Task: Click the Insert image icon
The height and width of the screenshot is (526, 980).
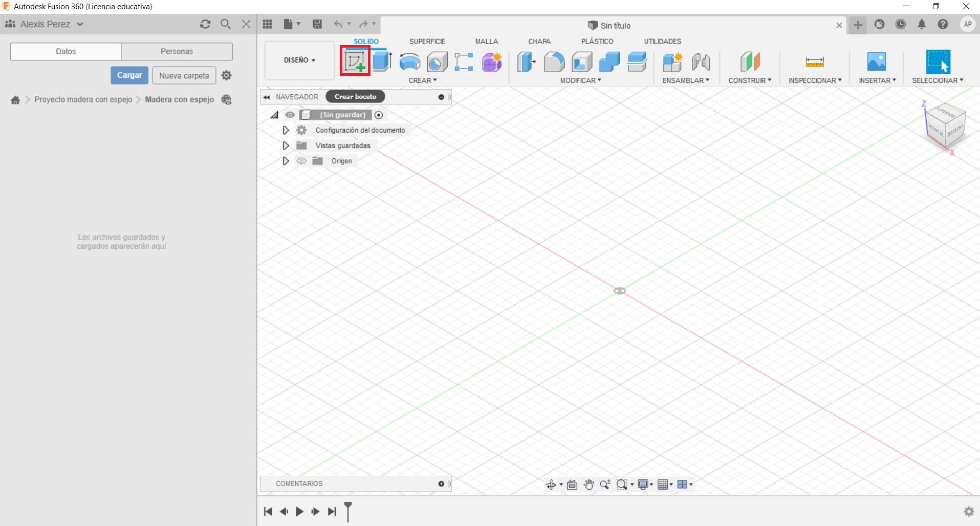Action: coord(877,62)
